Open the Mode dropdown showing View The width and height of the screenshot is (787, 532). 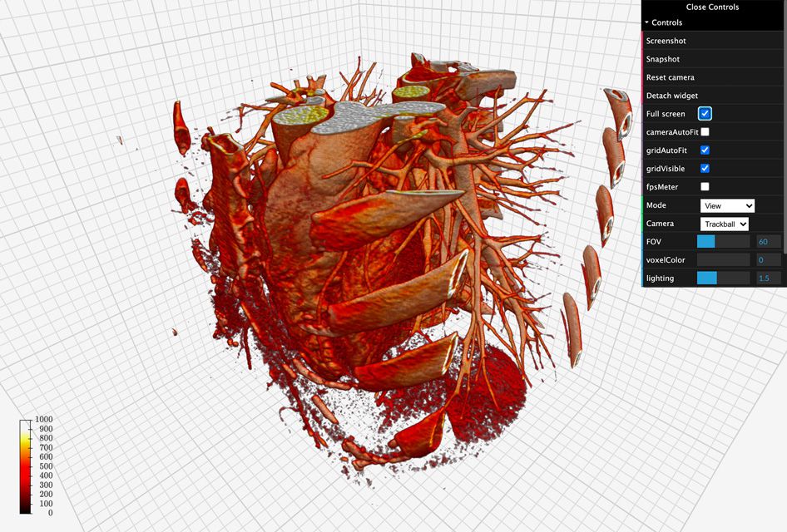tap(727, 205)
